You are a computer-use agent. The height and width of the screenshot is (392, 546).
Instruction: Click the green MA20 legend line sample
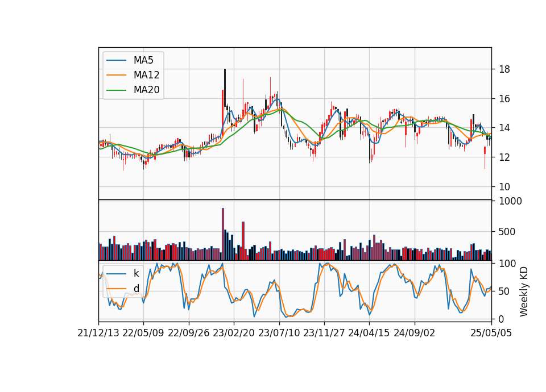pos(116,90)
